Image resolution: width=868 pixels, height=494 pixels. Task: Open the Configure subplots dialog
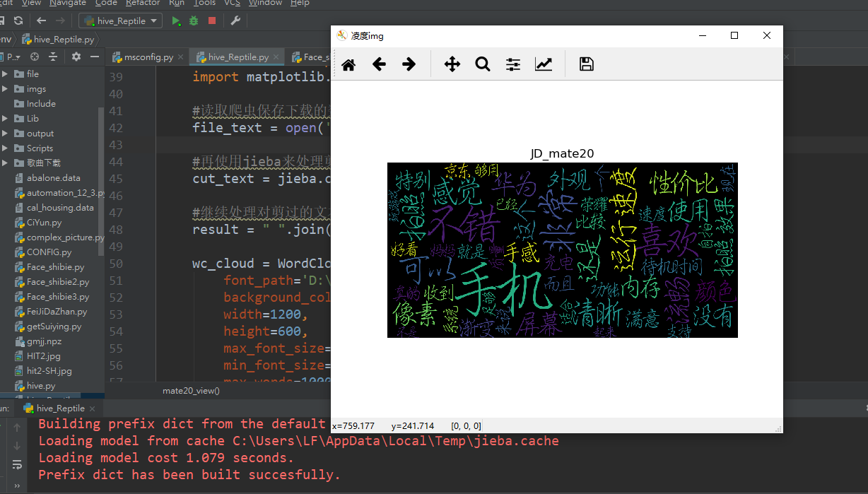pyautogui.click(x=513, y=64)
